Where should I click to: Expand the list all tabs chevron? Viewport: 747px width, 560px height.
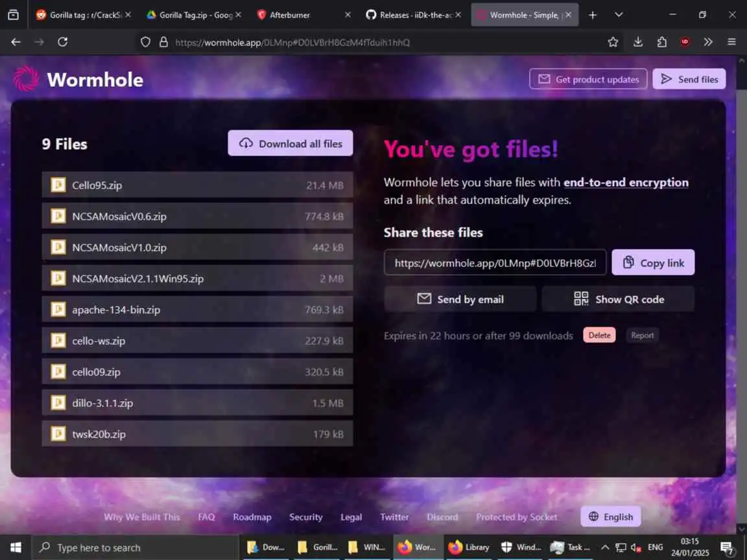pos(619,15)
